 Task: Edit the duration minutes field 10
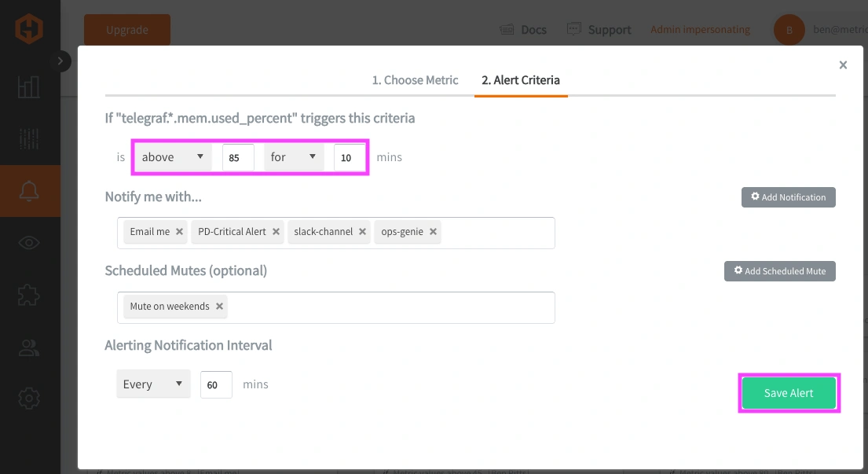coord(350,158)
